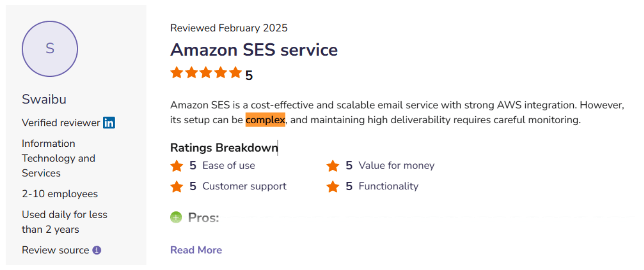Image resolution: width=644 pixels, height=270 pixels.
Task: Click the 2-10 employees company size text
Action: tap(60, 194)
